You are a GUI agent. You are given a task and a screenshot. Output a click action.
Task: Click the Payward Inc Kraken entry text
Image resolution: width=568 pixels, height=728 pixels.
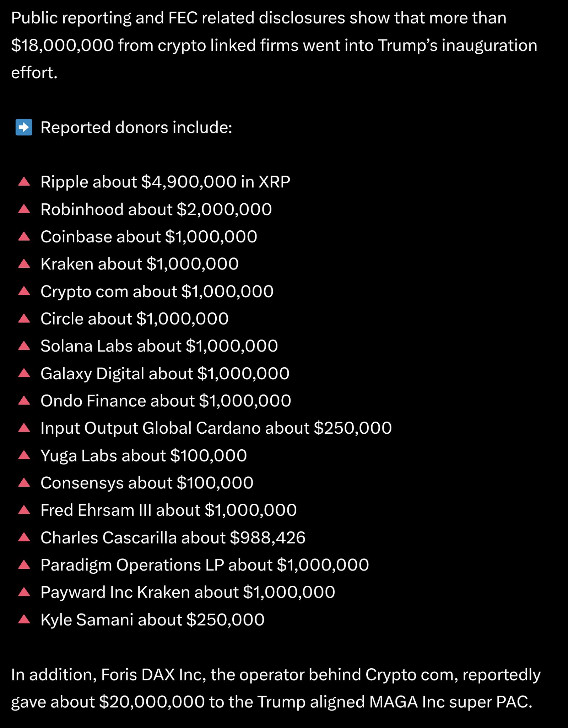[x=188, y=592]
